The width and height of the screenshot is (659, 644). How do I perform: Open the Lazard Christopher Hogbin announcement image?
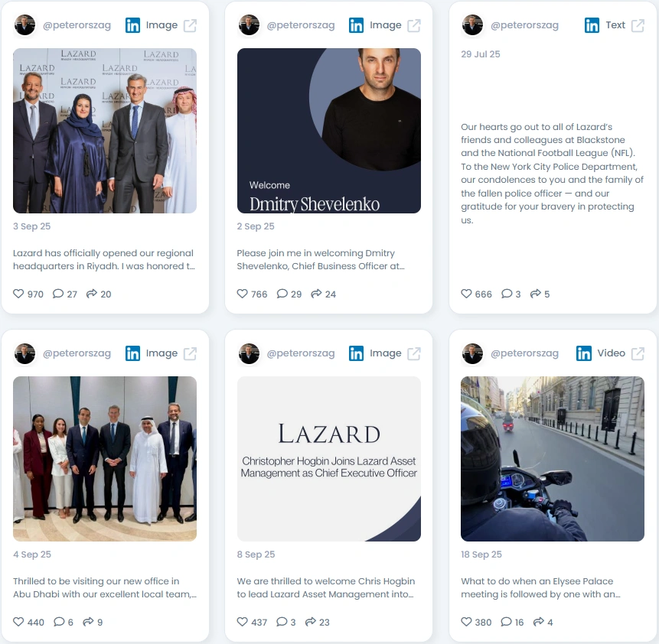point(328,459)
